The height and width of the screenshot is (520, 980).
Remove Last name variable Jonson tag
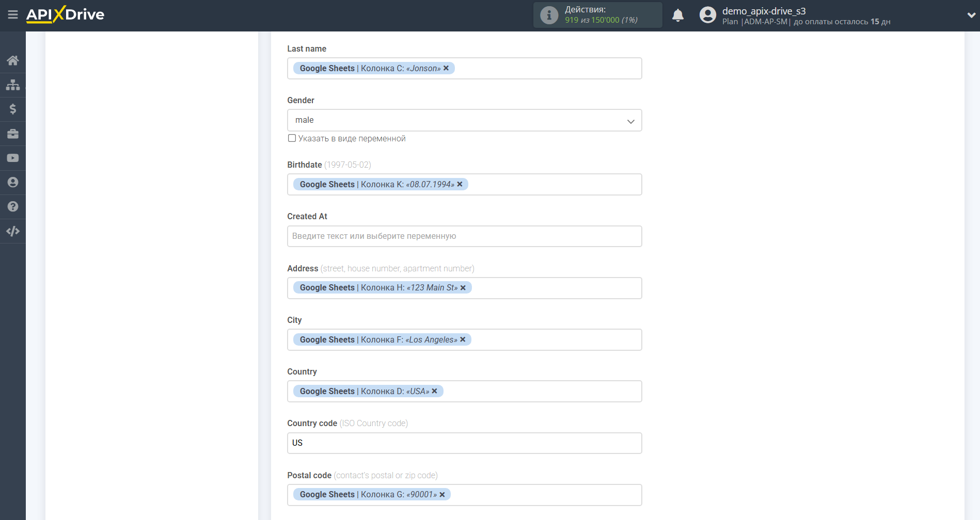[446, 68]
